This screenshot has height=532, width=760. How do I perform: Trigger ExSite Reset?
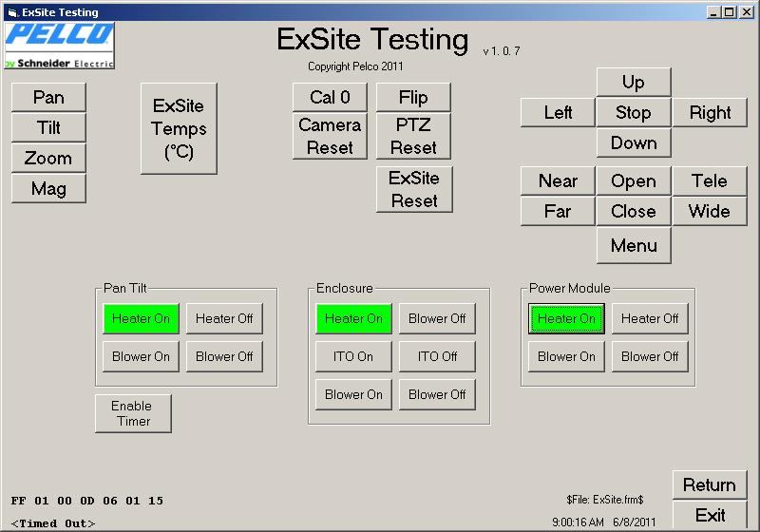click(414, 189)
